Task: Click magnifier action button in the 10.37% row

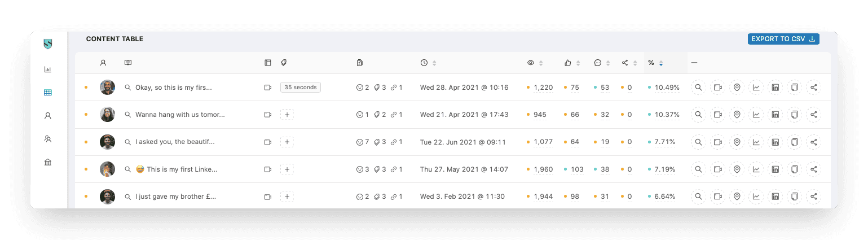Action: click(698, 115)
